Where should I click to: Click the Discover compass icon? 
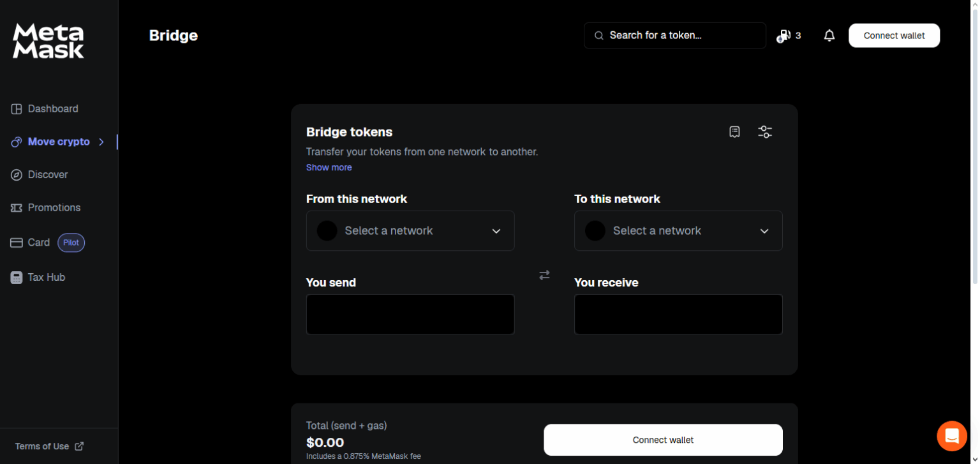tap(15, 174)
